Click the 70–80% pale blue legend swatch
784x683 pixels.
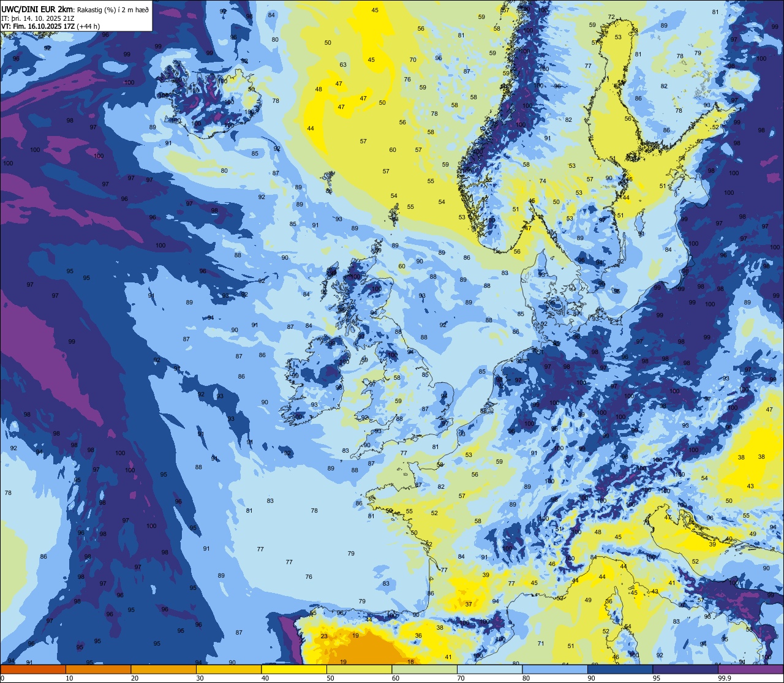[489, 669]
